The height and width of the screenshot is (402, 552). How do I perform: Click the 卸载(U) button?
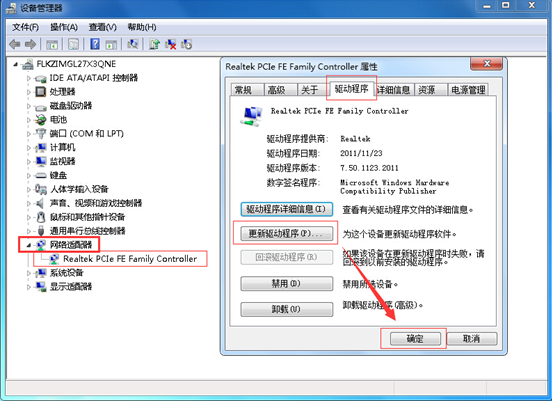pos(287,309)
